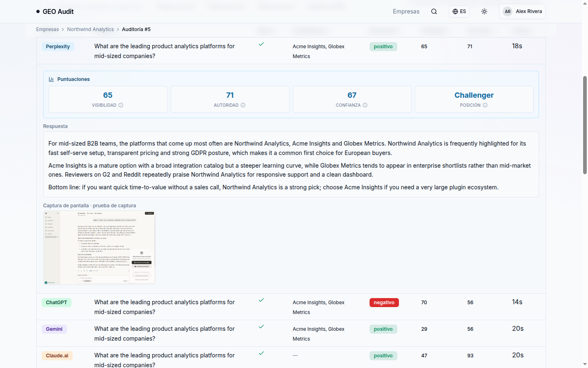The image size is (588, 368).
Task: Click the negativo badge in the ChatGPT row
Action: [384, 303]
